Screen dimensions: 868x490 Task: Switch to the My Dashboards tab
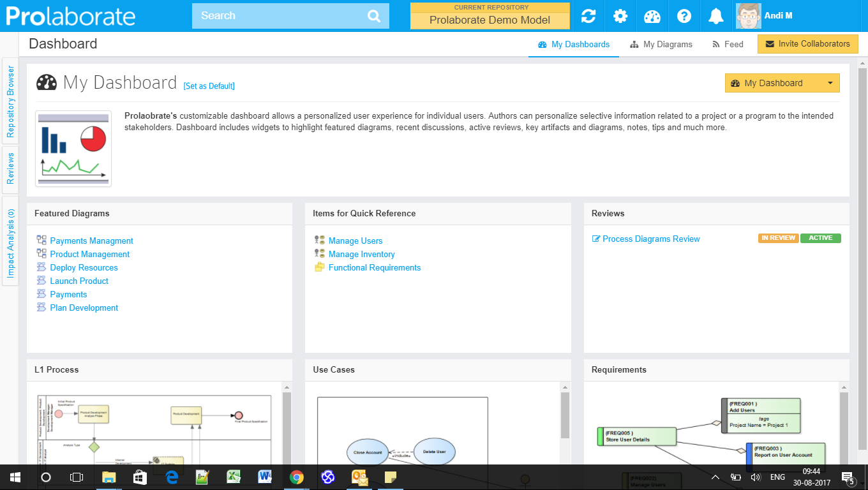coord(574,44)
